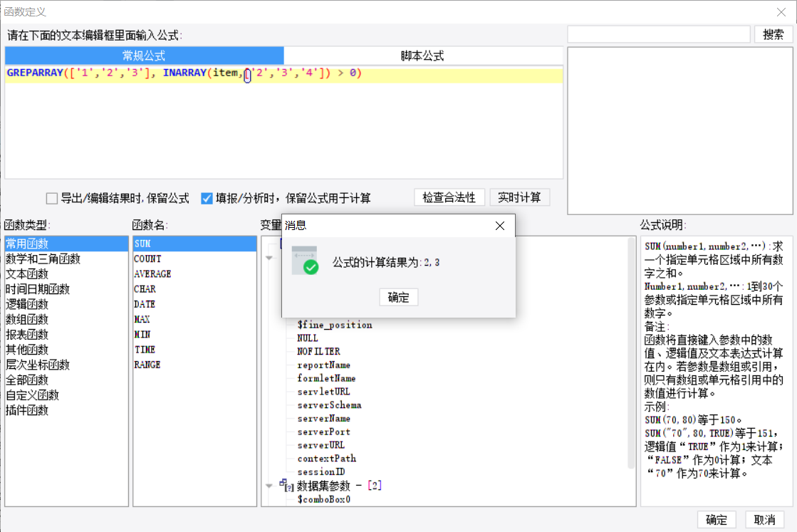Click the 检查合法性 button
This screenshot has height=532, width=797.
449,198
